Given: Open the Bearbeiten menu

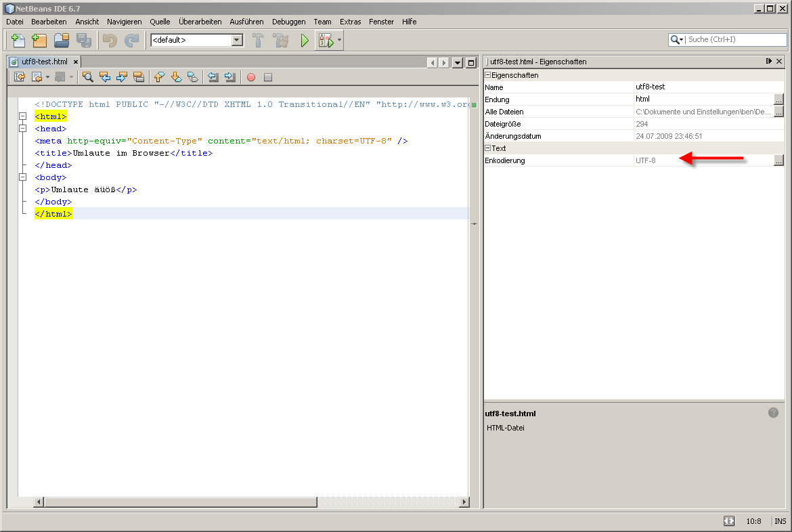Looking at the screenshot, I should tap(49, 22).
